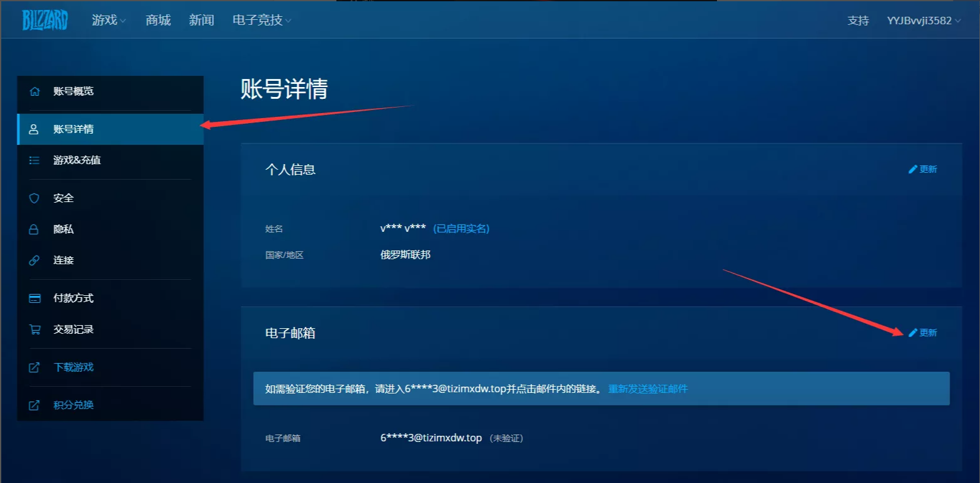Click the chain link icon beside 连接
980x483 pixels.
(34, 260)
